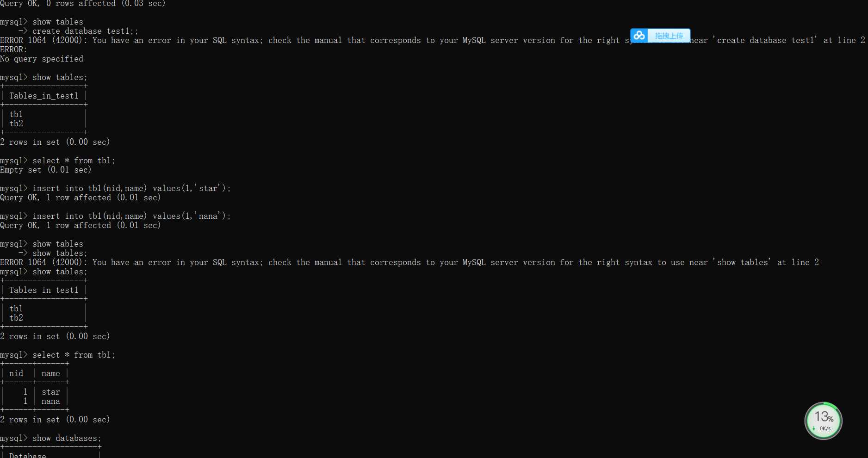This screenshot has height=458, width=868.
Task: Click the Baidu cloud upload icon
Action: click(639, 36)
